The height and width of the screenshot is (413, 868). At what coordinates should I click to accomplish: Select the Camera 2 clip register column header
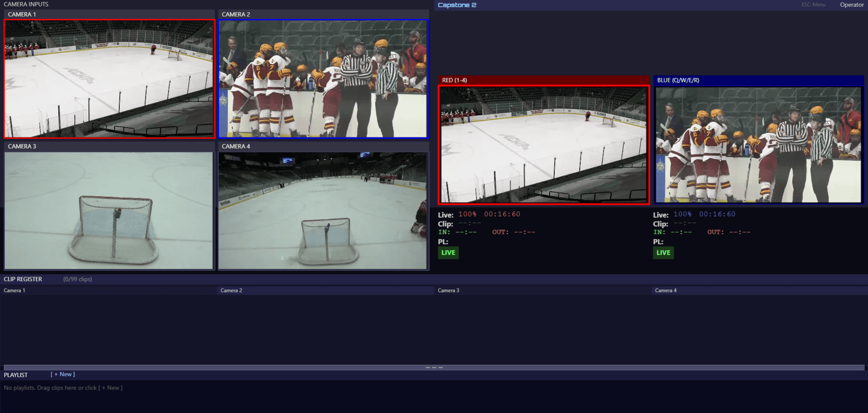tap(231, 290)
